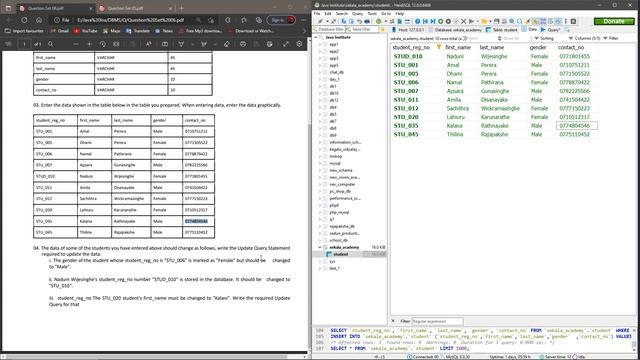Select the student table in tree
640x360 pixels.
(340, 254)
